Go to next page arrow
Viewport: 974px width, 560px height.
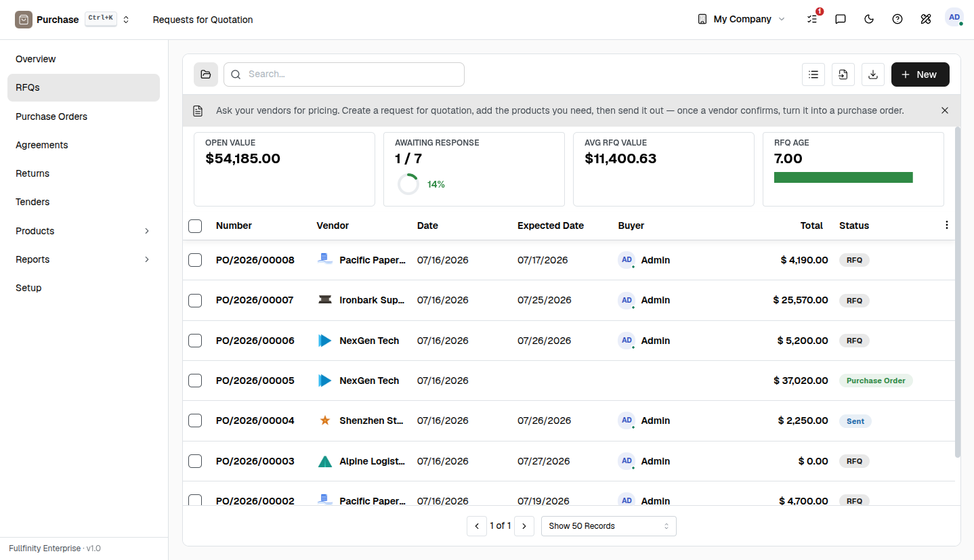[x=524, y=526]
